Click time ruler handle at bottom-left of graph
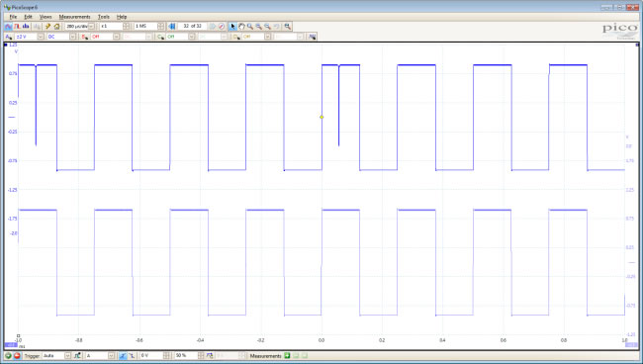Screen dimensions: 643x364 click(x=18, y=335)
